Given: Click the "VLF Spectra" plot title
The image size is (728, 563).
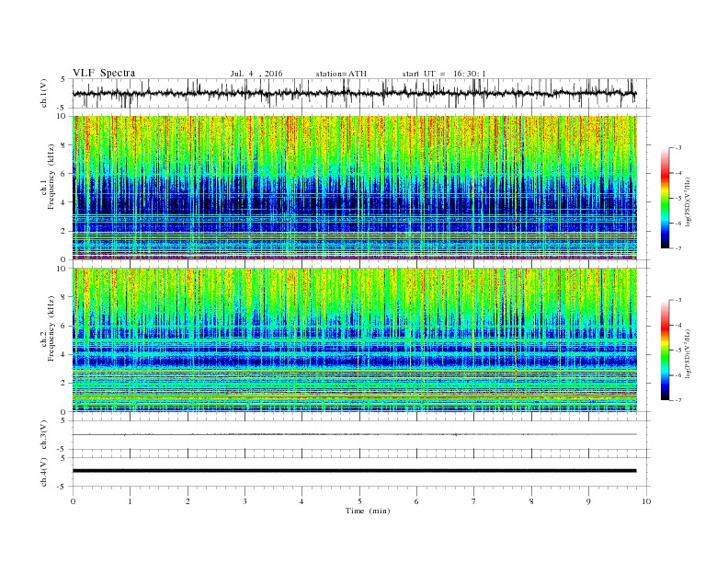Looking at the screenshot, I should [x=104, y=73].
